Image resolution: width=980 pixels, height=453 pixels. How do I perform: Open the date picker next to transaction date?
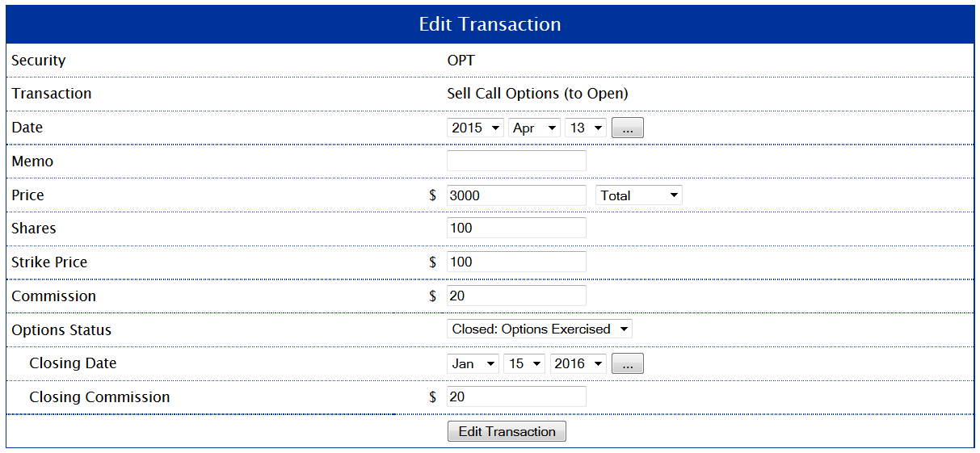[628, 128]
